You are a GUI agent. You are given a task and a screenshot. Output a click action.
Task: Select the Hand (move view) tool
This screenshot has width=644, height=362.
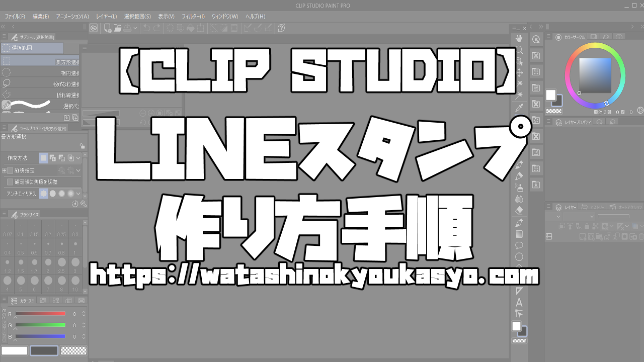519,39
